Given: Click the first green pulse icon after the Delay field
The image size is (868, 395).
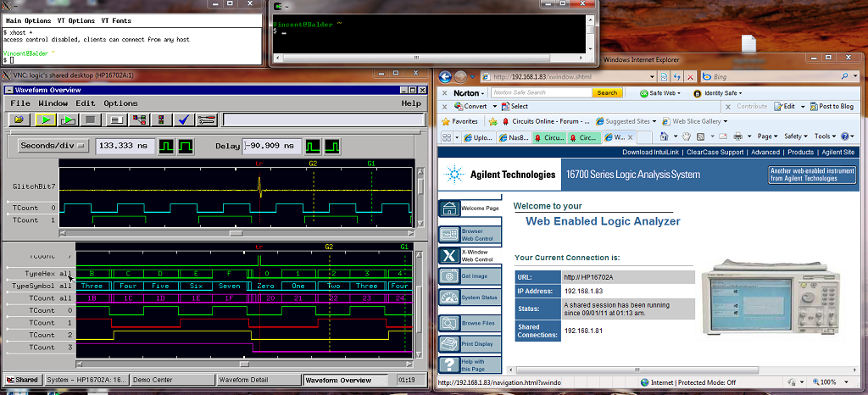Looking at the screenshot, I should [x=314, y=146].
